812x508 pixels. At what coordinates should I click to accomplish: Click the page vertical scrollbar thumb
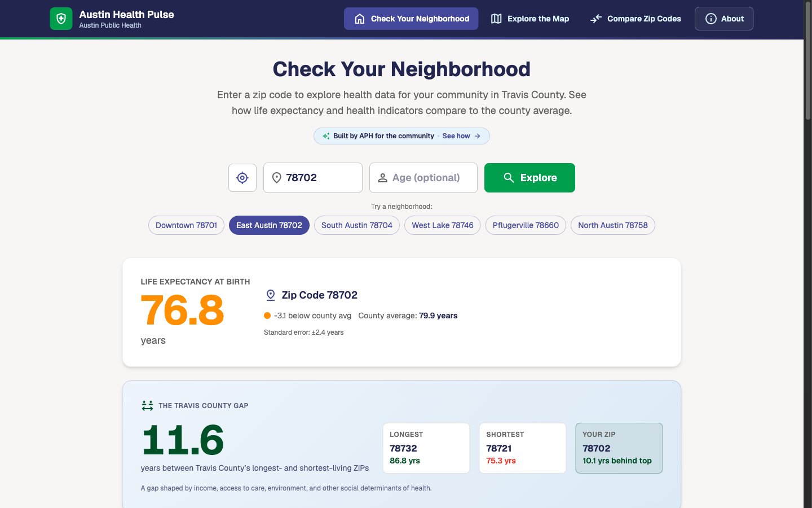tap(808, 62)
